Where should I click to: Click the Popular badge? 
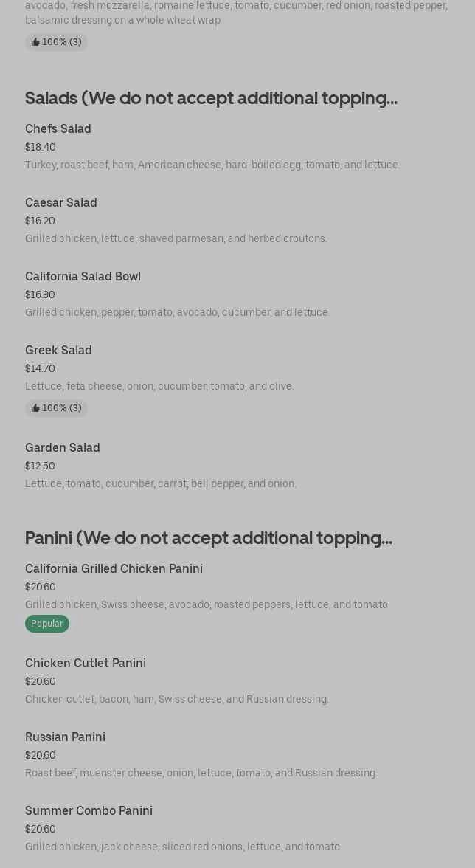pos(47,624)
